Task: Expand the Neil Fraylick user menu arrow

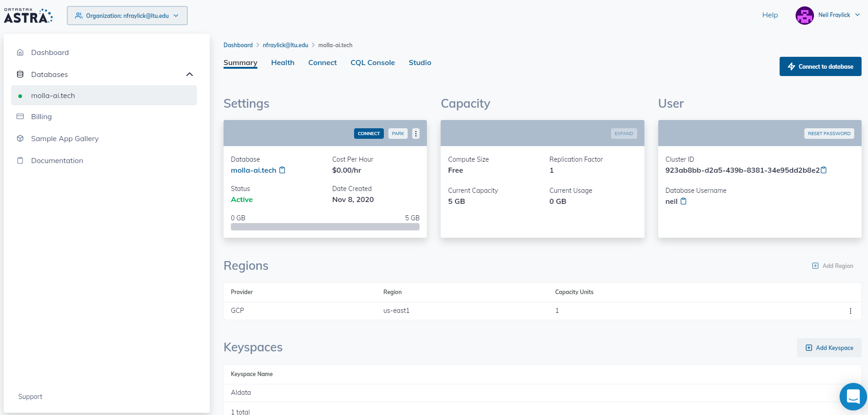Action: pos(857,15)
